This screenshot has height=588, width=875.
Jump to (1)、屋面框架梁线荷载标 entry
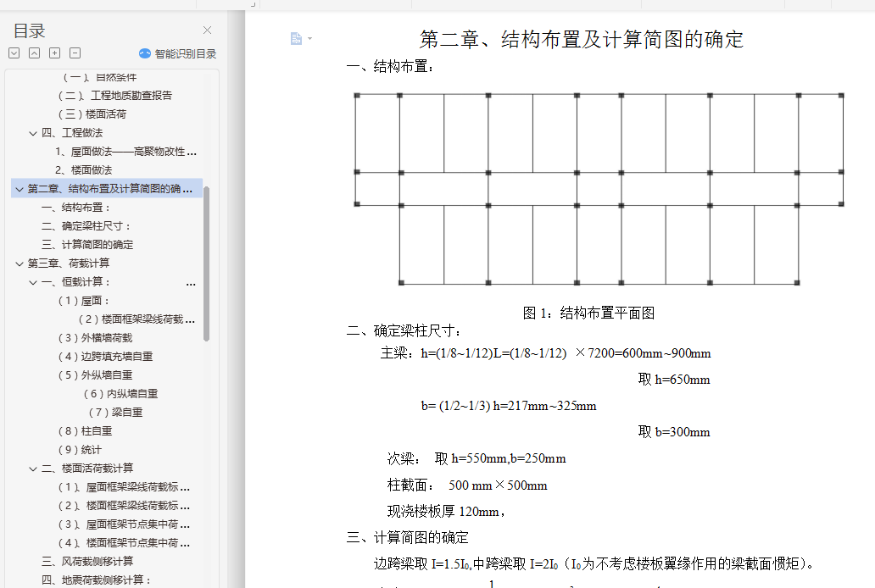pos(124,487)
